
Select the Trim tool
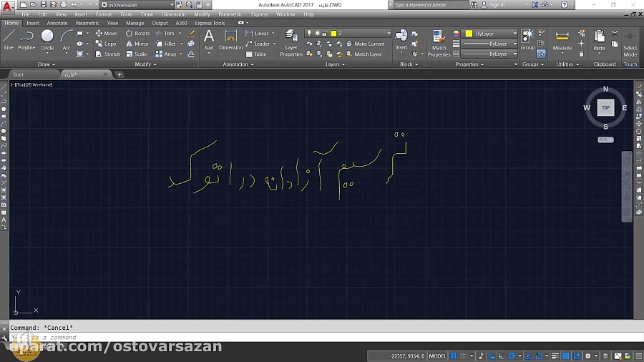(165, 33)
